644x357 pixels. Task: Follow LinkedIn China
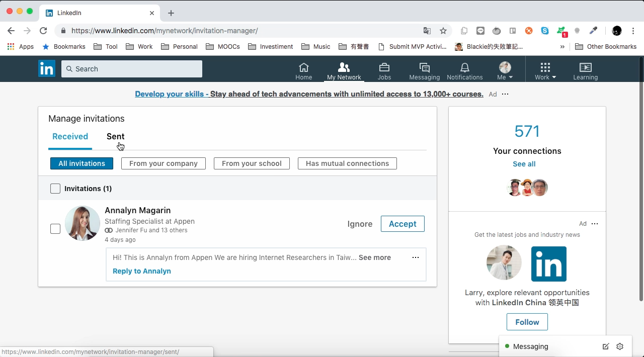pos(527,322)
